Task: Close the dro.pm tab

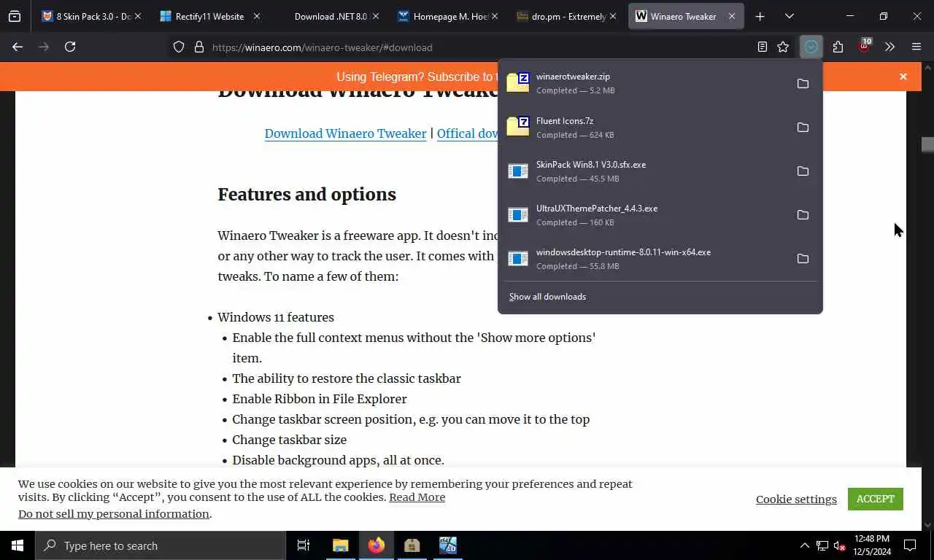Action: [x=613, y=16]
